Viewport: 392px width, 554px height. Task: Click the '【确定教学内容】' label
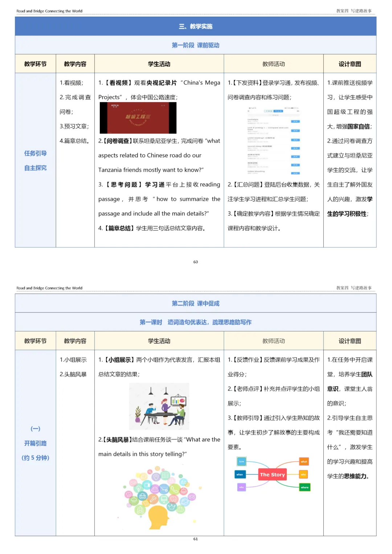coord(253,214)
